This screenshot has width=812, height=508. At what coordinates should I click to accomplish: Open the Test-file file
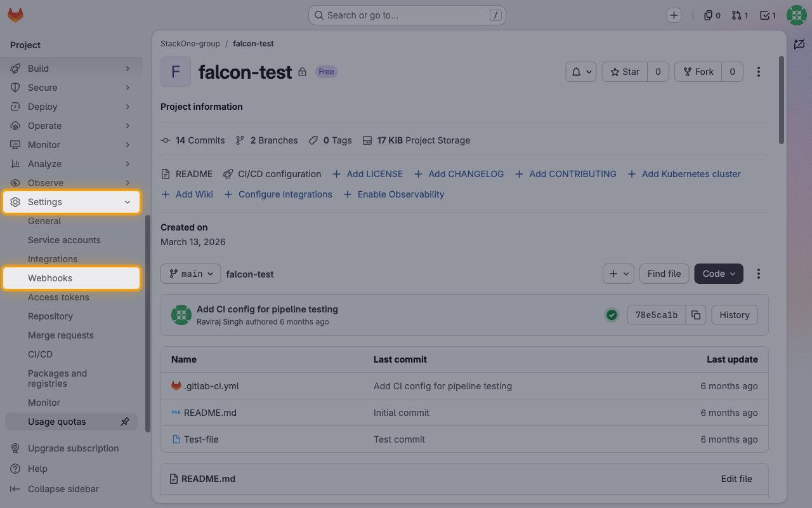pos(201,439)
